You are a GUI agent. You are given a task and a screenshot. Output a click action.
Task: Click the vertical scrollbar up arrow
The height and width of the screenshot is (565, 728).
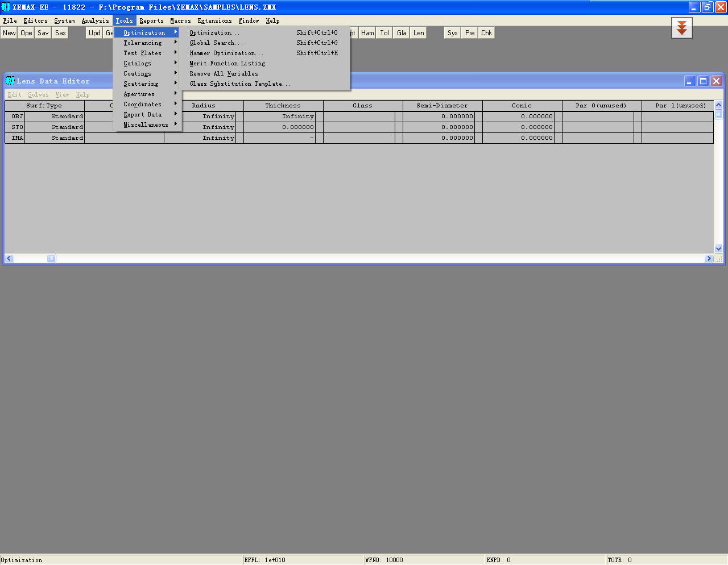[x=718, y=105]
